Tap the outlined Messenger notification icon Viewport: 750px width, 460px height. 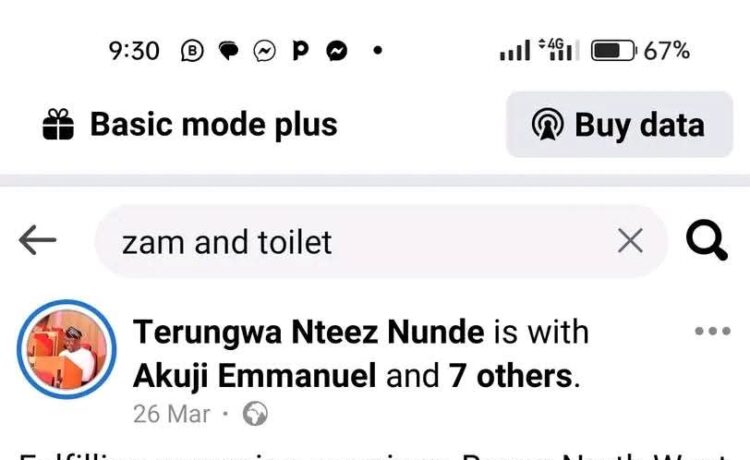[x=265, y=51]
